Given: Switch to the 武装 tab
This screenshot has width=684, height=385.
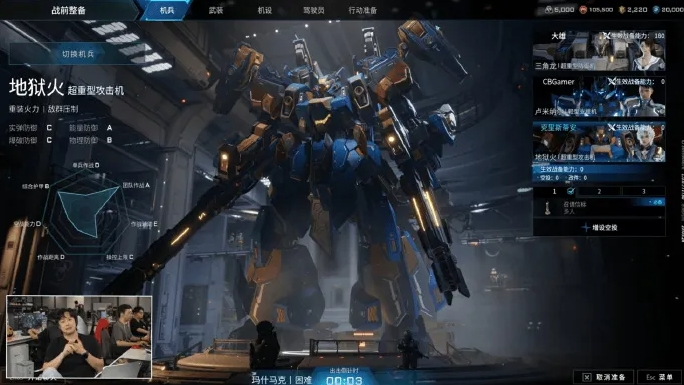Looking at the screenshot, I should point(215,10).
